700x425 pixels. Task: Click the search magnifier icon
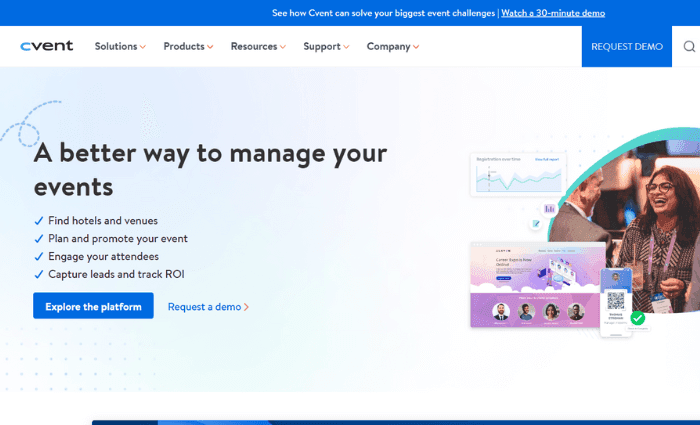pyautogui.click(x=689, y=47)
